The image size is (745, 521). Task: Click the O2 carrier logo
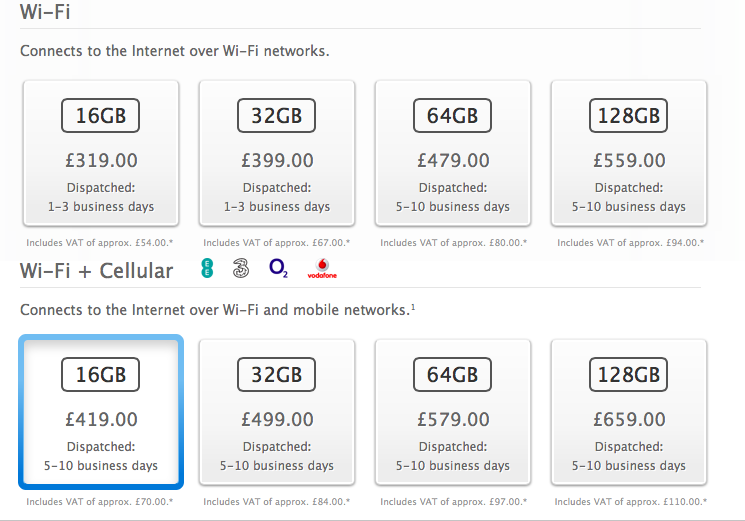(x=278, y=268)
